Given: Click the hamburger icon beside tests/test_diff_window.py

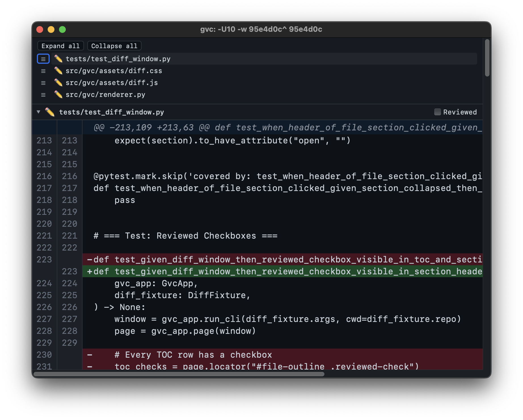Looking at the screenshot, I should pyautogui.click(x=43, y=59).
